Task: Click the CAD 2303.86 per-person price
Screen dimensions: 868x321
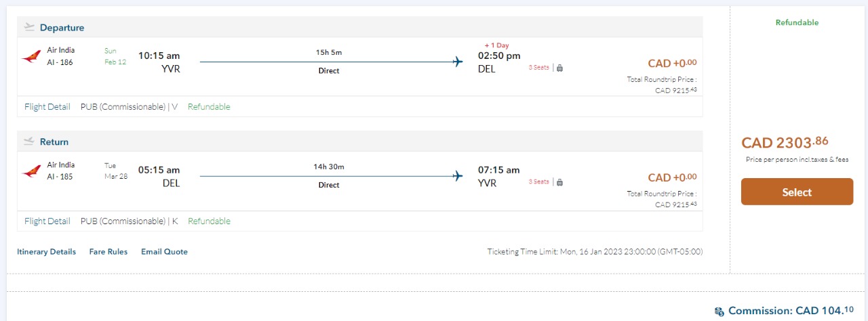Action: coord(785,142)
